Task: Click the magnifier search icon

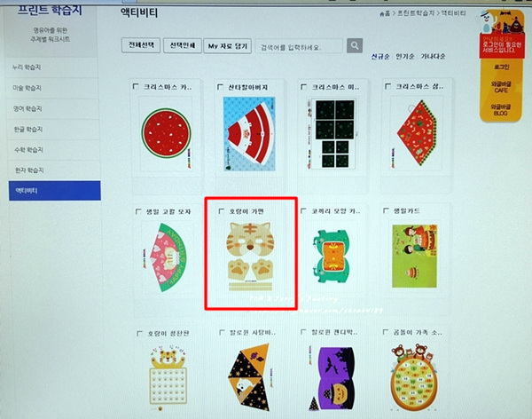Action: click(355, 45)
